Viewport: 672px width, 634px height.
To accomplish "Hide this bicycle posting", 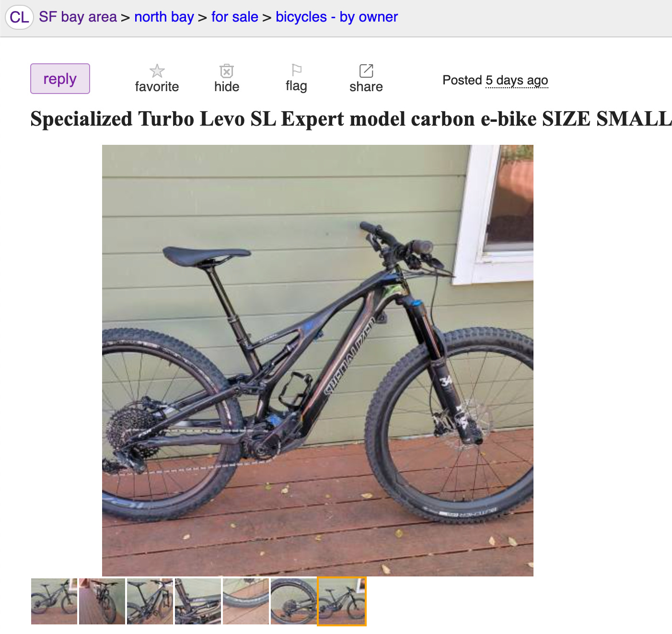I will 227,79.
